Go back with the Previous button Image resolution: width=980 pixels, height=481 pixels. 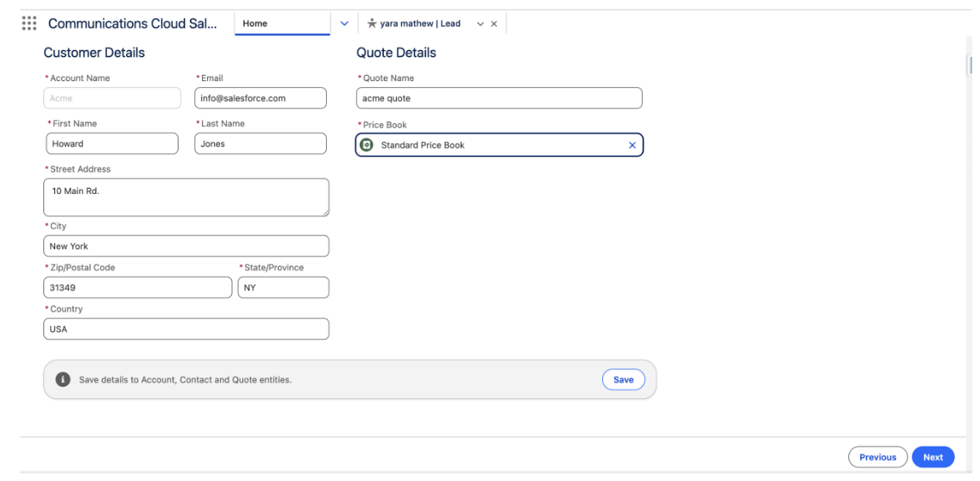click(878, 457)
